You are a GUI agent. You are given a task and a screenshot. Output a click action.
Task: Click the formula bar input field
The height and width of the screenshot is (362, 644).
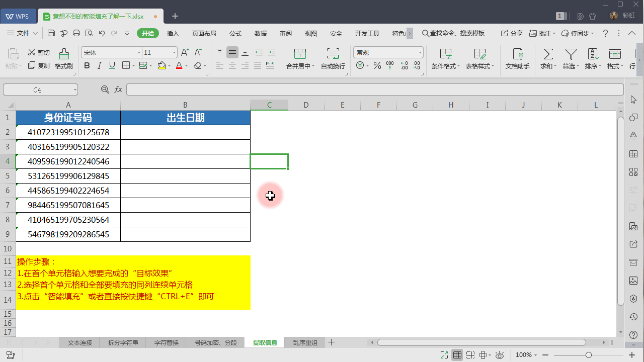click(374, 89)
